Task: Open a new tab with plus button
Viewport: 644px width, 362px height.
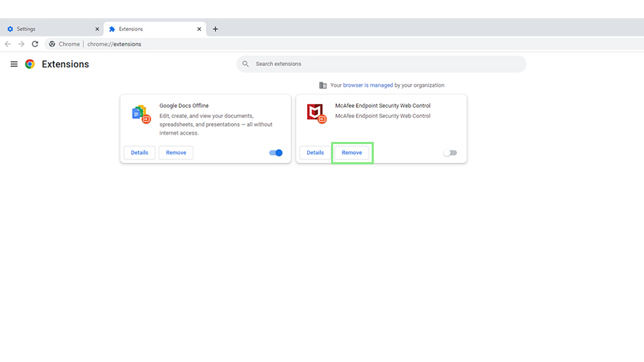Action: coord(215,29)
